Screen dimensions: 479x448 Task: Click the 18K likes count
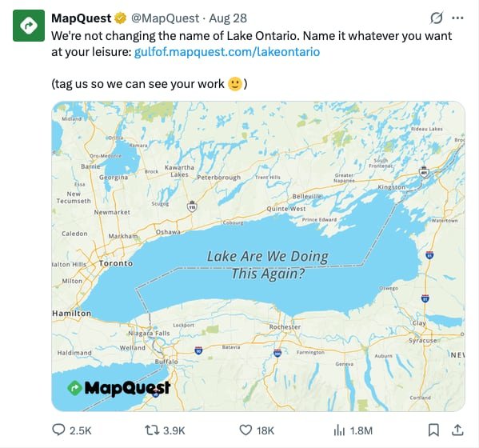pyautogui.click(x=265, y=430)
